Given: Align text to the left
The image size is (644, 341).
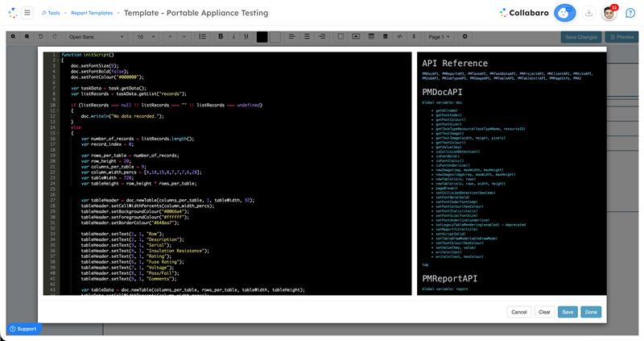Looking at the screenshot, I should 291,36.
